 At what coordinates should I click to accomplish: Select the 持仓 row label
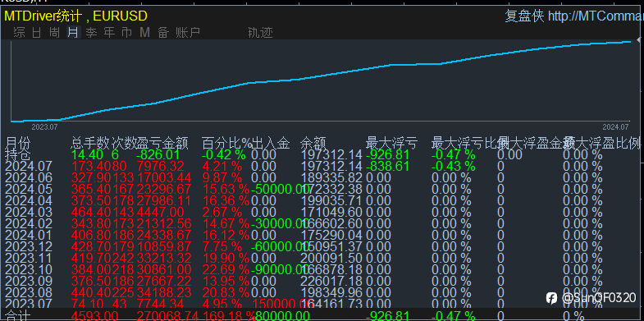point(18,155)
